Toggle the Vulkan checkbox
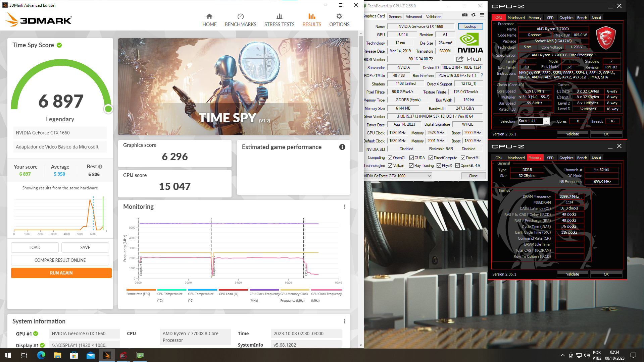This screenshot has width=644, height=362. [390, 166]
